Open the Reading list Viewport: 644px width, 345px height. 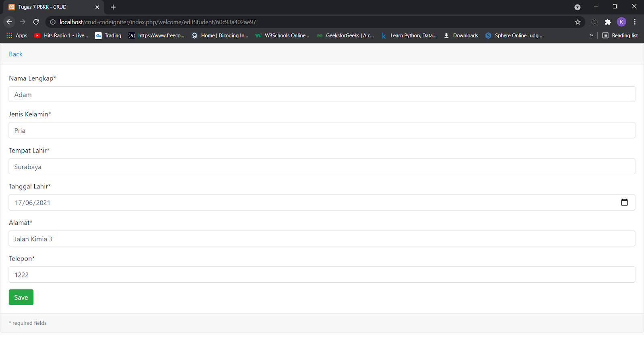coord(620,35)
